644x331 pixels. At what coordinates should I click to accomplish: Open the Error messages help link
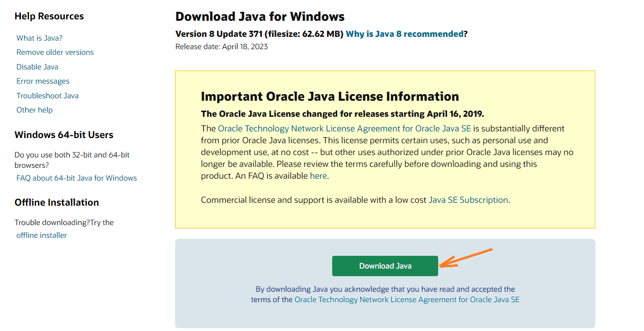pos(43,81)
